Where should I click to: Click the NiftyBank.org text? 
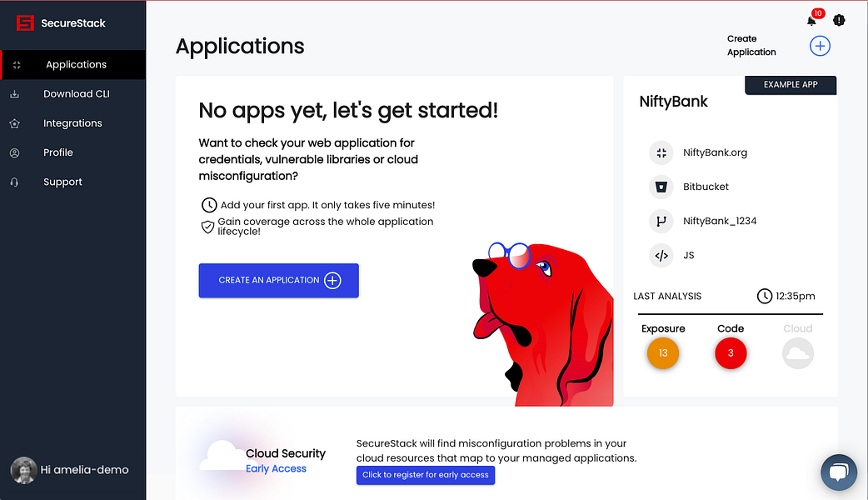click(715, 152)
